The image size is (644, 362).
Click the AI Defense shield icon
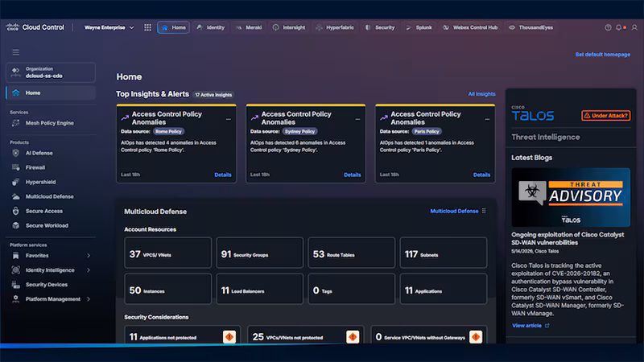tap(15, 153)
